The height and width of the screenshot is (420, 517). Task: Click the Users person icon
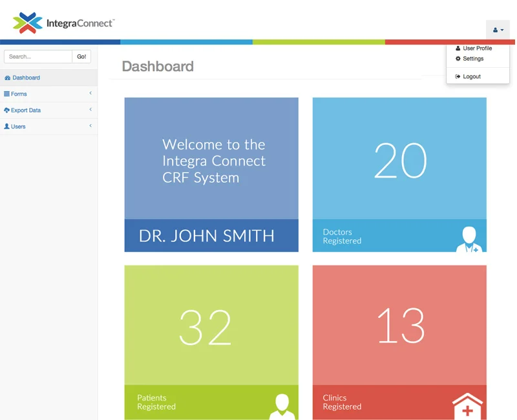(x=6, y=126)
